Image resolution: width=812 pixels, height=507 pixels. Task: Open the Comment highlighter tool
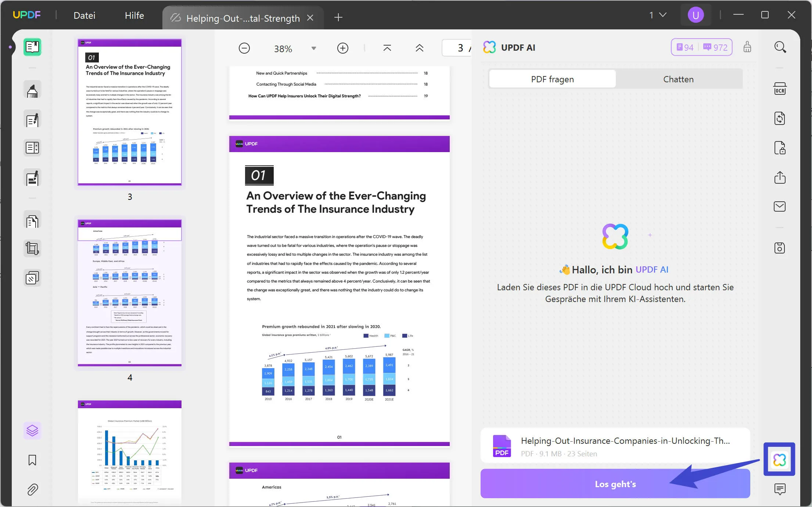click(x=32, y=90)
